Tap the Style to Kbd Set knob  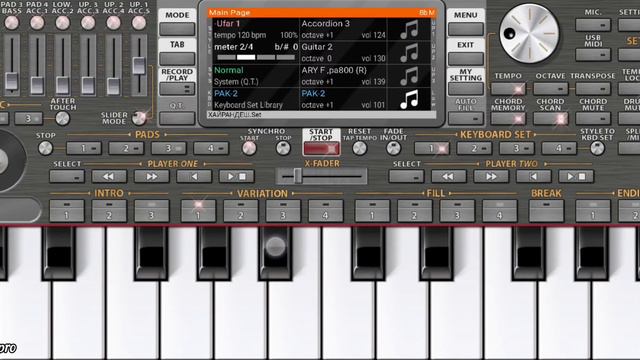tap(597, 148)
